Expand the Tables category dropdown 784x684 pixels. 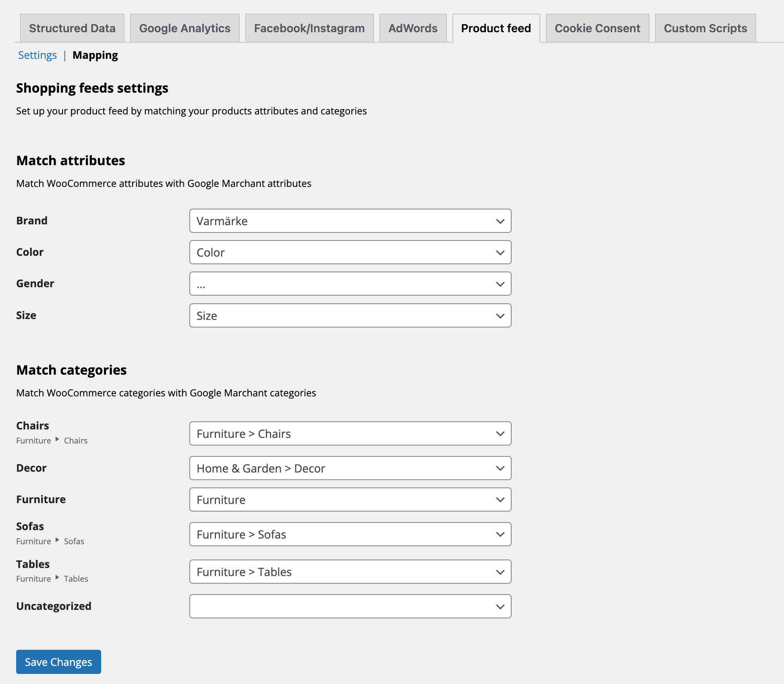tap(350, 572)
